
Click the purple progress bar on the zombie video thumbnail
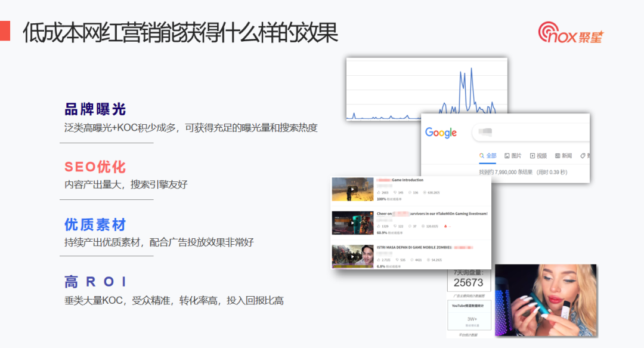[x=352, y=266]
